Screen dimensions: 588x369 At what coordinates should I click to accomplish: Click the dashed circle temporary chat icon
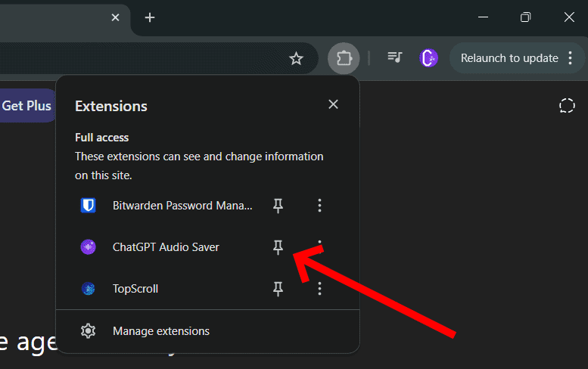coord(567,106)
